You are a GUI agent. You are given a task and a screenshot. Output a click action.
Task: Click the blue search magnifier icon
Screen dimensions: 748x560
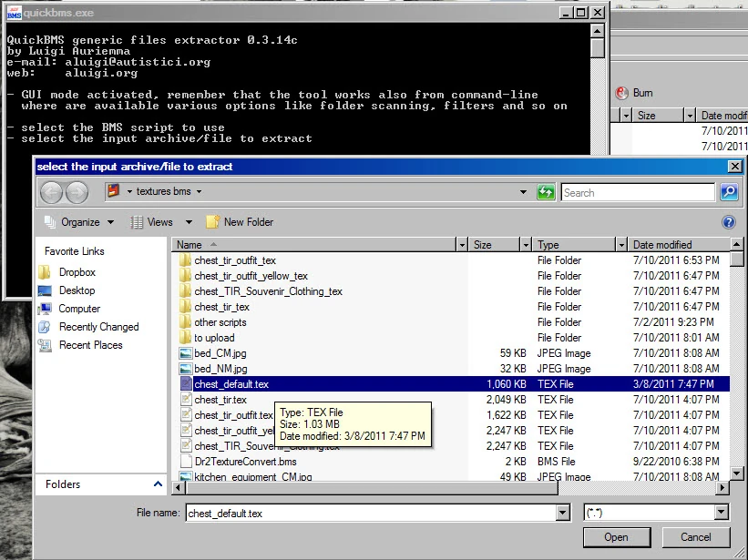pos(729,192)
